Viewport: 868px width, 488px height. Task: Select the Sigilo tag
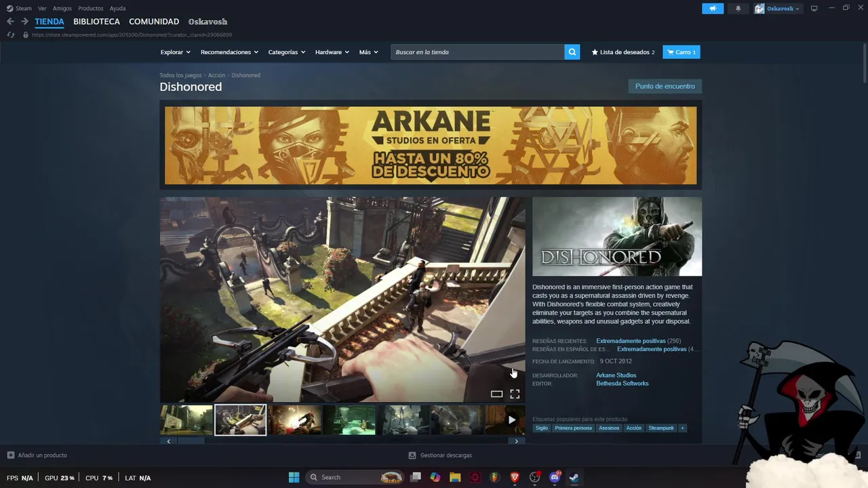click(542, 428)
